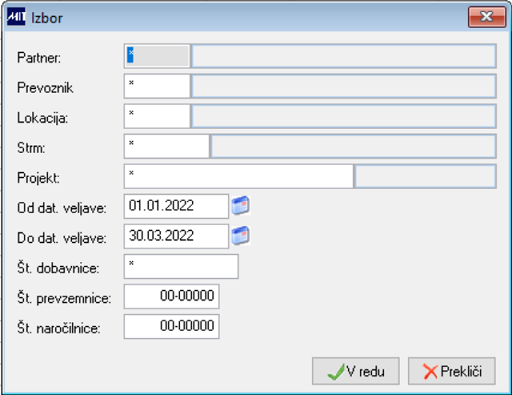Open calendar for Do dat. veljave
This screenshot has width=512, height=395.
[x=241, y=235]
